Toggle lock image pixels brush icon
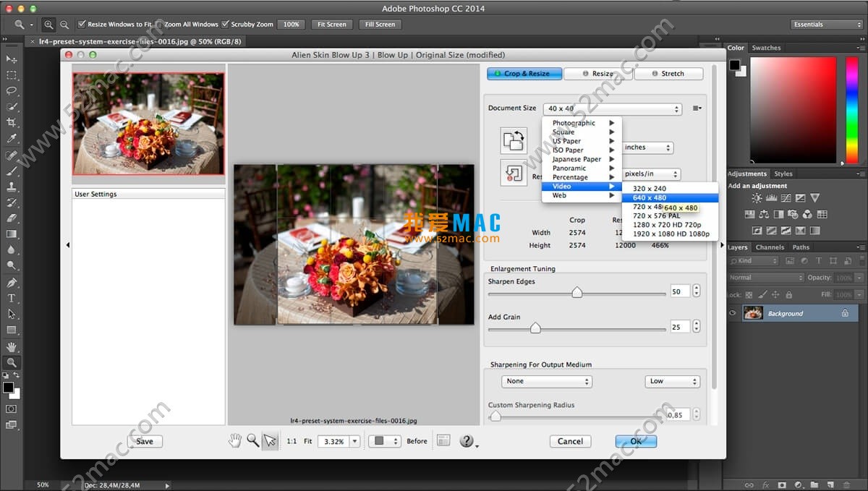Image resolution: width=868 pixels, height=491 pixels. (762, 295)
